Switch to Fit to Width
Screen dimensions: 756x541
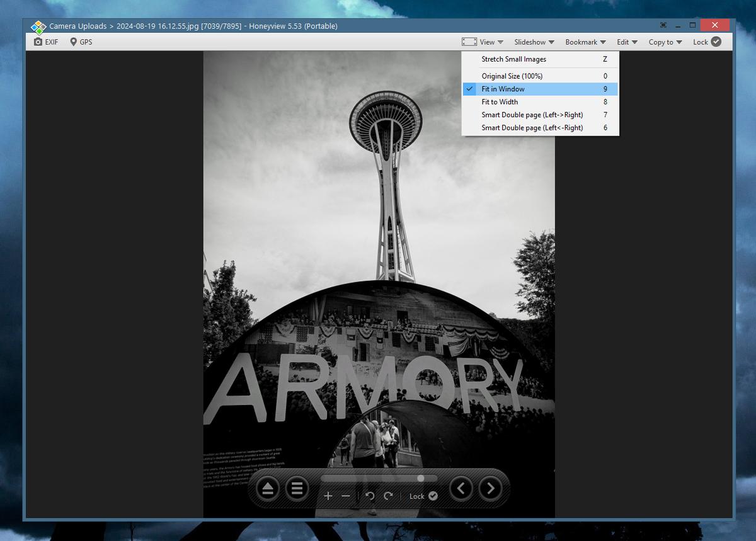pos(541,102)
